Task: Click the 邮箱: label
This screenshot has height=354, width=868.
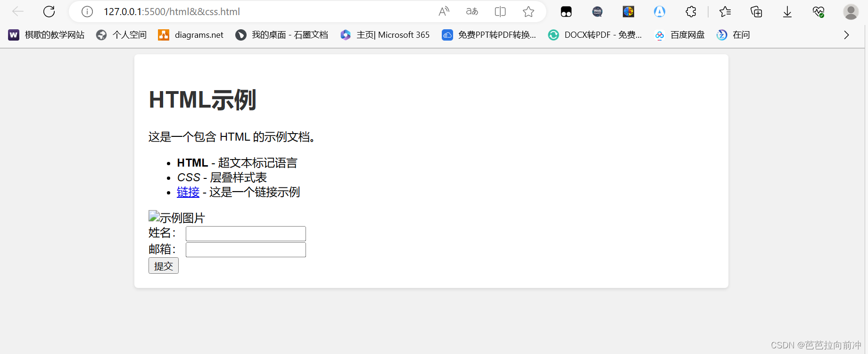Action: (162, 249)
